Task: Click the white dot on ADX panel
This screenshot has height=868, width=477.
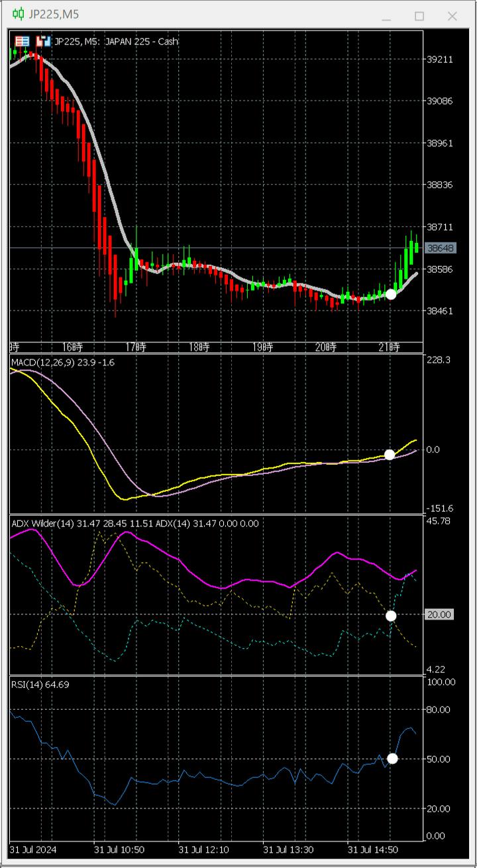Action: click(x=391, y=616)
